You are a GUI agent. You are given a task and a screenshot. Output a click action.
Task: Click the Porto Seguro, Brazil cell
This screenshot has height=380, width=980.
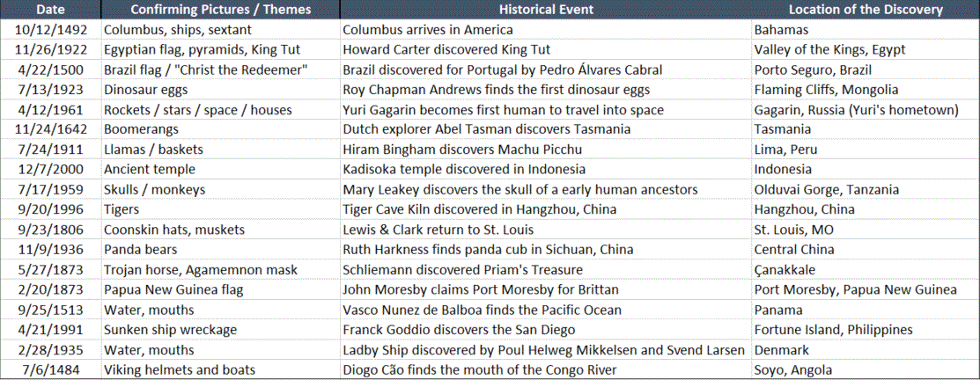tap(865, 69)
